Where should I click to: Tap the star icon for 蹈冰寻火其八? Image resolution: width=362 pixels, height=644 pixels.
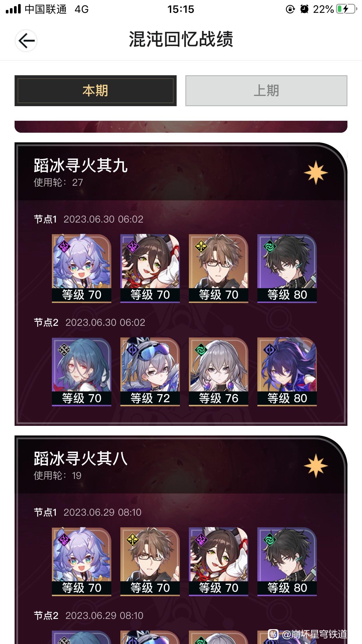point(316,466)
